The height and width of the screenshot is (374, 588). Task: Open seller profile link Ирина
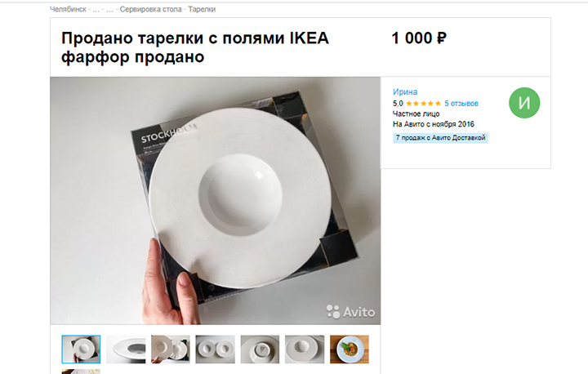click(405, 92)
